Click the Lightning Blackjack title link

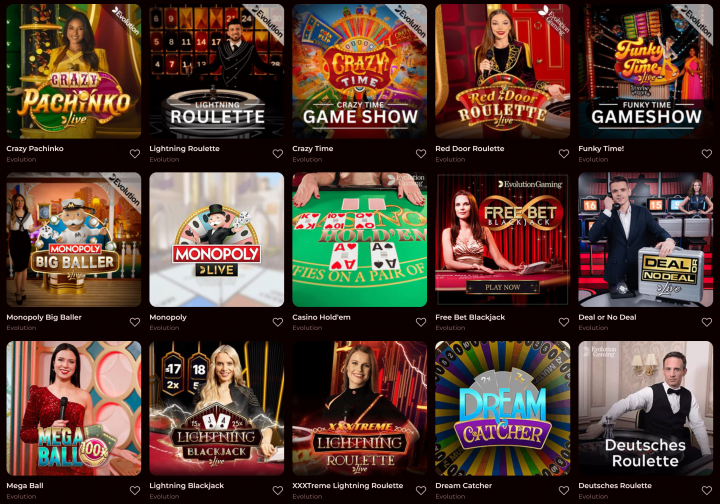[x=186, y=485]
